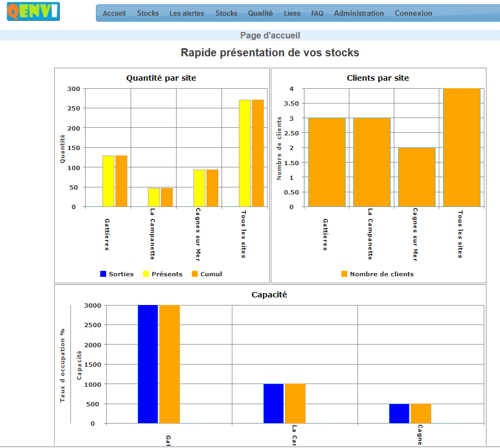
Task: Click Gattieres bar in Clients par site
Action: click(327, 163)
